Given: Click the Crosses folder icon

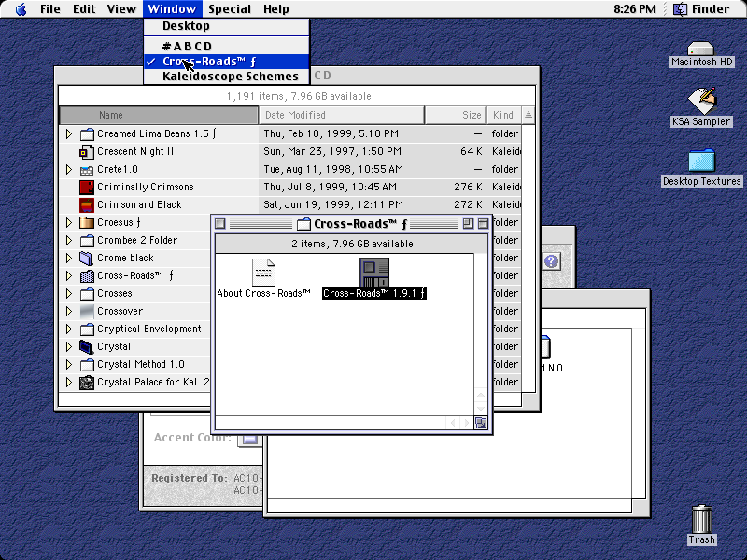Looking at the screenshot, I should click(x=87, y=293).
